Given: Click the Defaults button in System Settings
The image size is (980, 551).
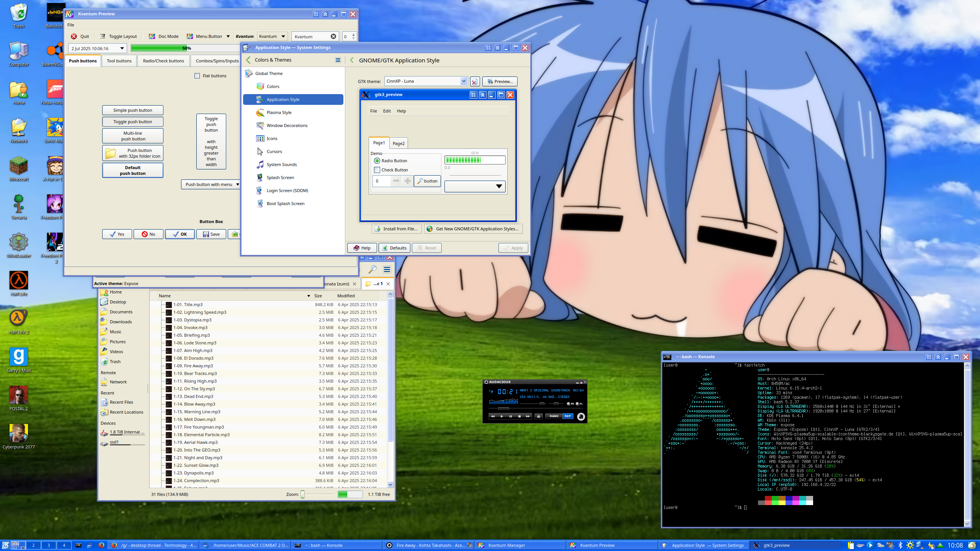Looking at the screenshot, I should [x=394, y=248].
